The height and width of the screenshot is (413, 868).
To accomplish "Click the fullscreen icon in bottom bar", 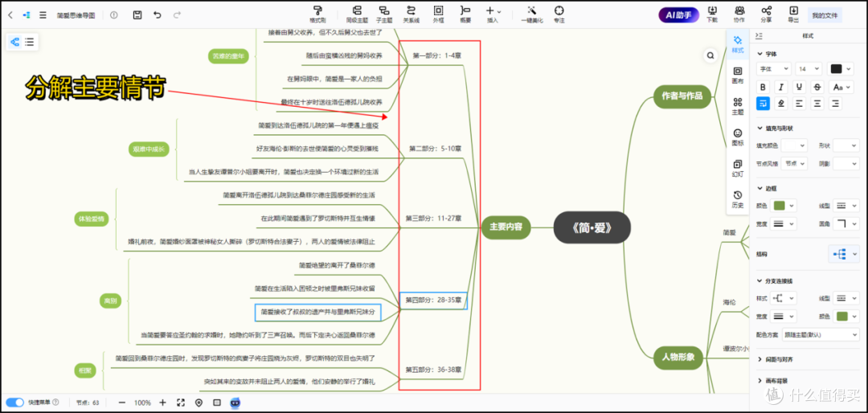I will [x=181, y=403].
